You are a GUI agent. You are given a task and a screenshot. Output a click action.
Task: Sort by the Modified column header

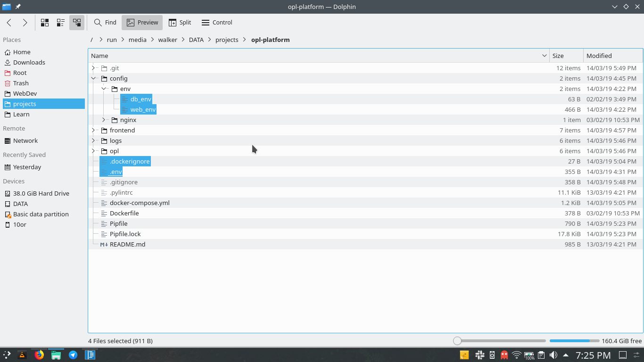[613, 56]
